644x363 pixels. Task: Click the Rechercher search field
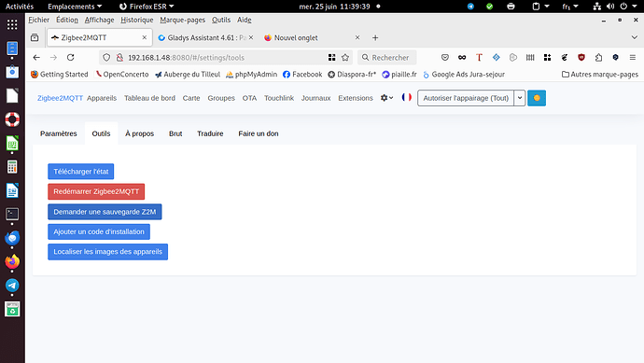pos(387,58)
